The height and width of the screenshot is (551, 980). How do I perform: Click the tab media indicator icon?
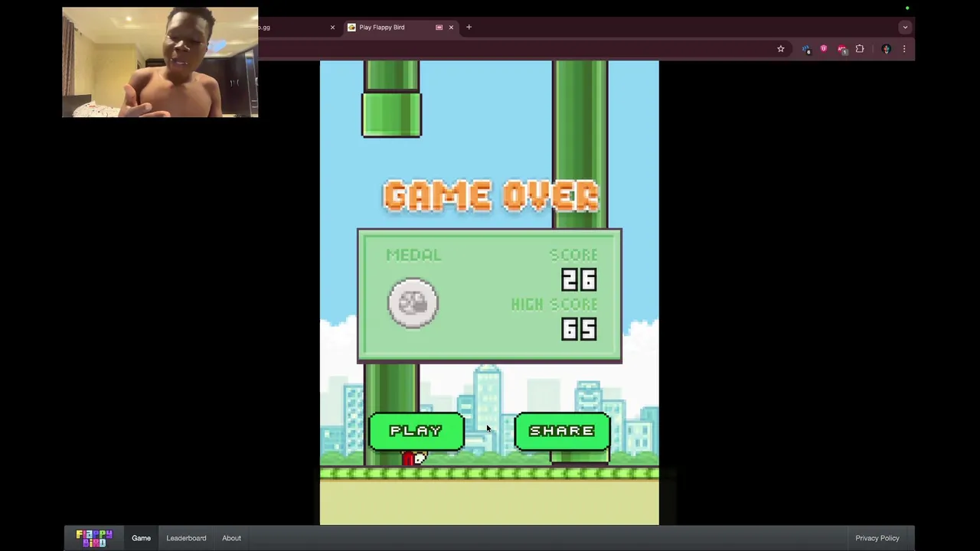point(439,28)
